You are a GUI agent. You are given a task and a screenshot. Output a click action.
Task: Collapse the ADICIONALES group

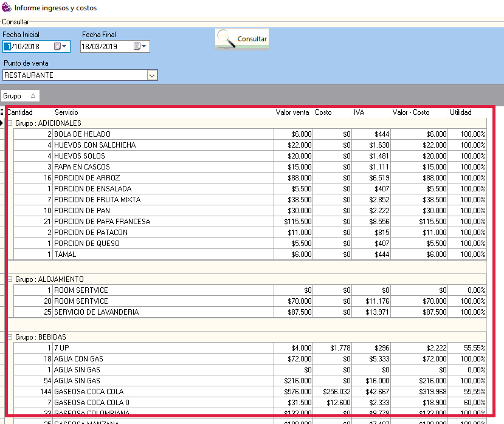[x=10, y=123]
